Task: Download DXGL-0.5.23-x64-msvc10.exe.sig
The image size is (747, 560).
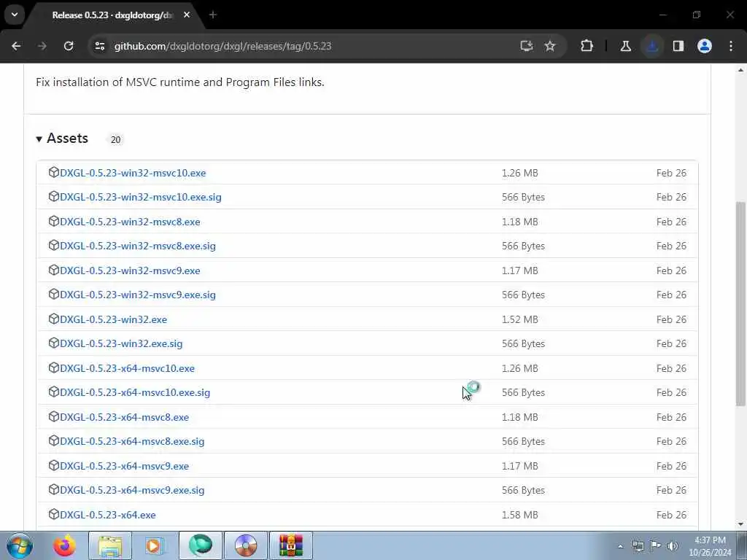Action: click(135, 393)
